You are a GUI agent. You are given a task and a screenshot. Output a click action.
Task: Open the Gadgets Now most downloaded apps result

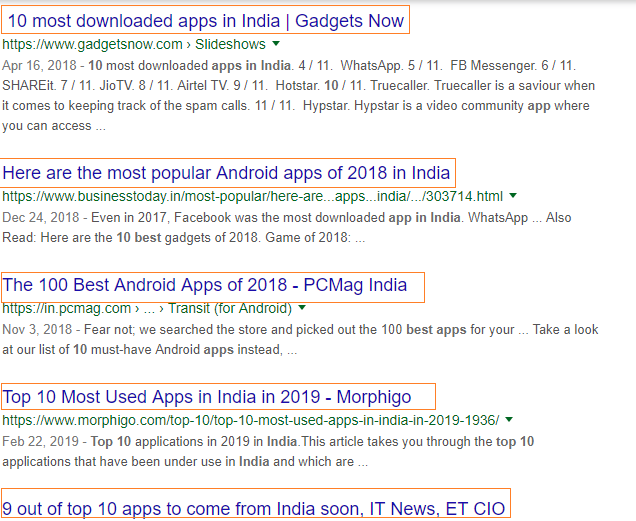point(205,20)
